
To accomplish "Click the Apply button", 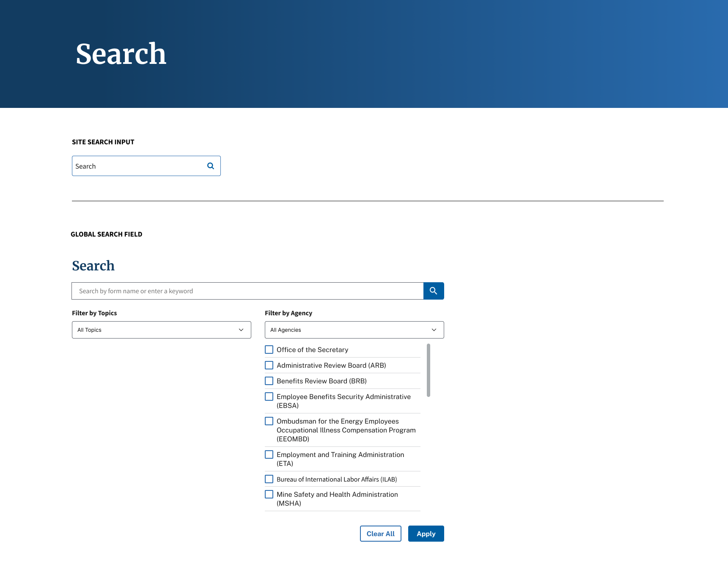I will [426, 534].
